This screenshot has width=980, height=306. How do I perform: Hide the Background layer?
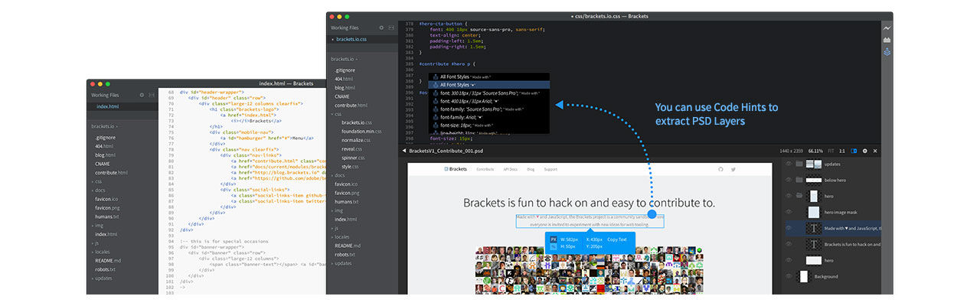pos(789,276)
